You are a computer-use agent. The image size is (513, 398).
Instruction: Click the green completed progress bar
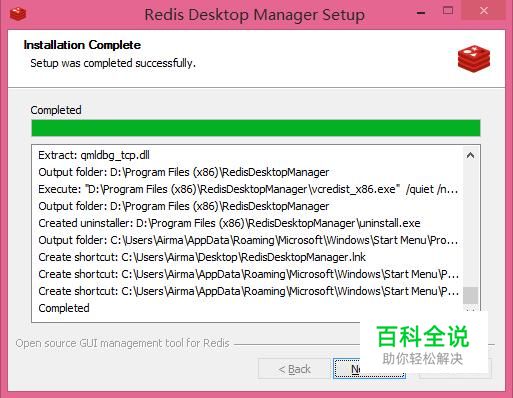pyautogui.click(x=256, y=128)
